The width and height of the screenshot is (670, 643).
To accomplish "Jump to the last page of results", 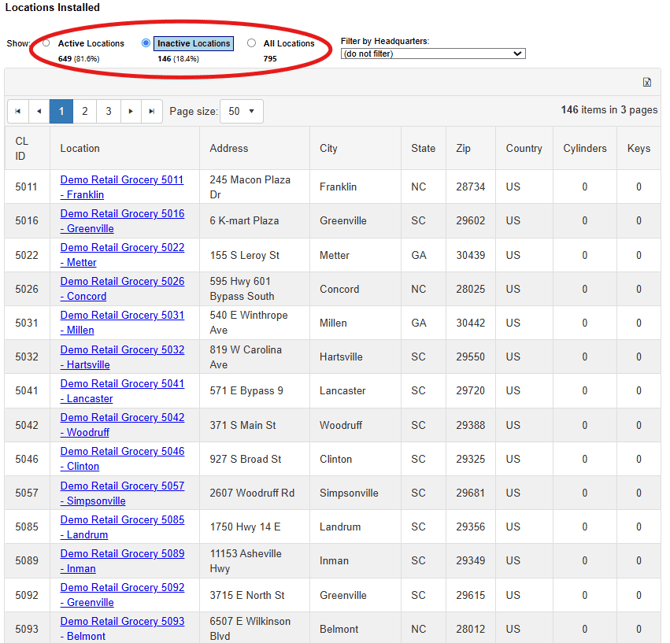I will pyautogui.click(x=152, y=112).
